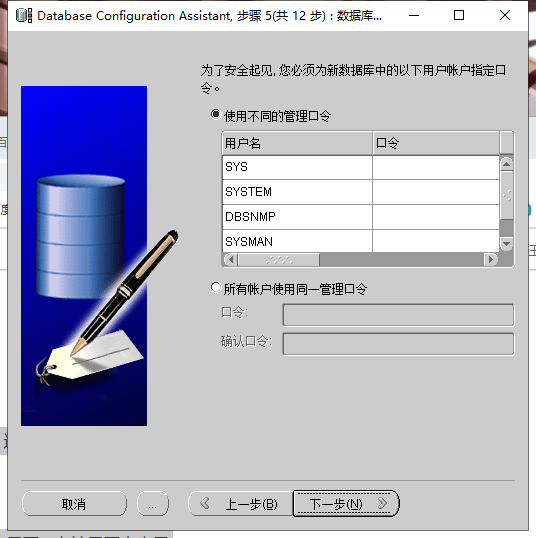Viewport: 536px width, 538px height.
Task: Click the horizontal scroll left arrow
Action: pyautogui.click(x=231, y=259)
